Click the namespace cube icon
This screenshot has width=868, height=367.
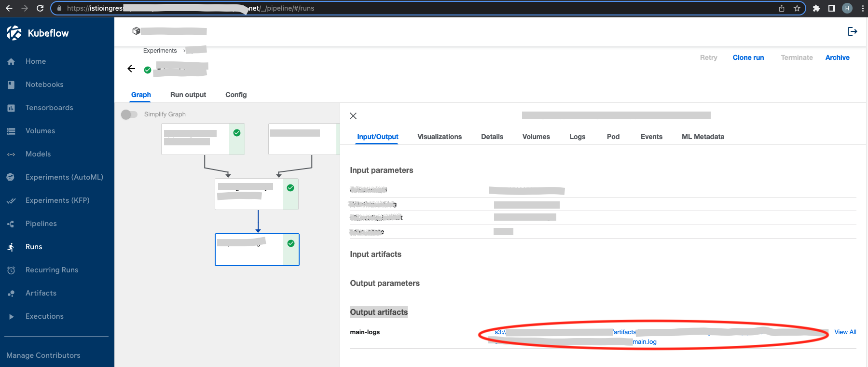136,31
